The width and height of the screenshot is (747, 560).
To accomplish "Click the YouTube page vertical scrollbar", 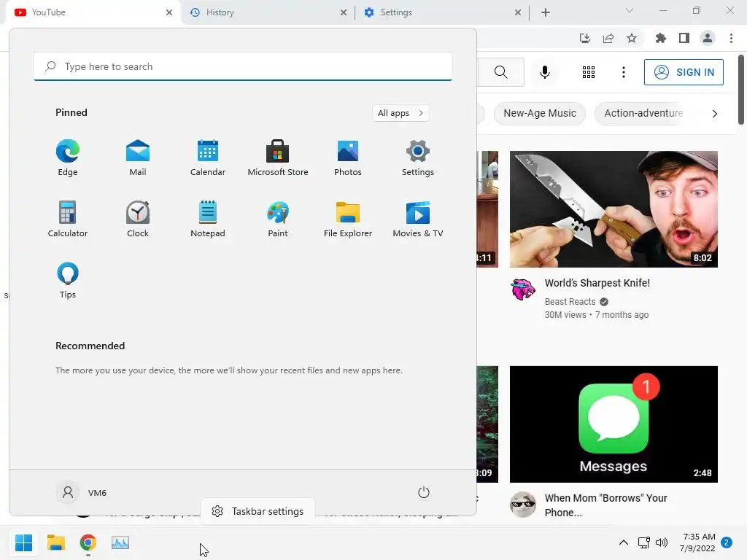I will [741, 90].
